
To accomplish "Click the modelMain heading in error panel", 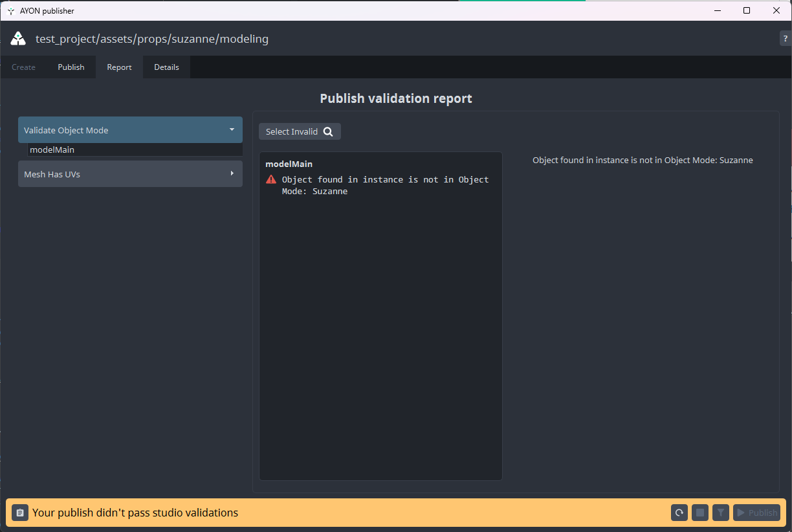I will pos(289,164).
